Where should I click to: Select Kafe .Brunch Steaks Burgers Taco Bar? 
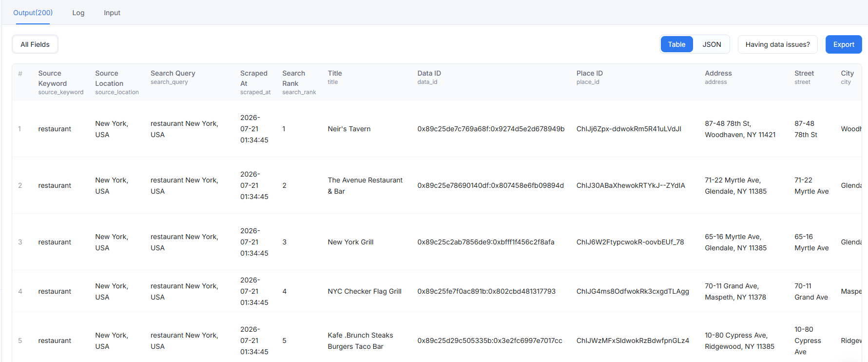(360, 341)
